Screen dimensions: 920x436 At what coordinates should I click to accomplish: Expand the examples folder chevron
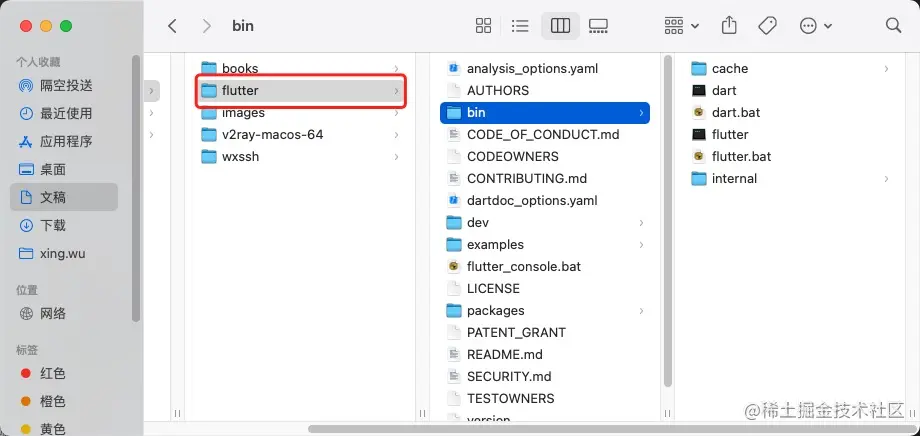tap(641, 245)
